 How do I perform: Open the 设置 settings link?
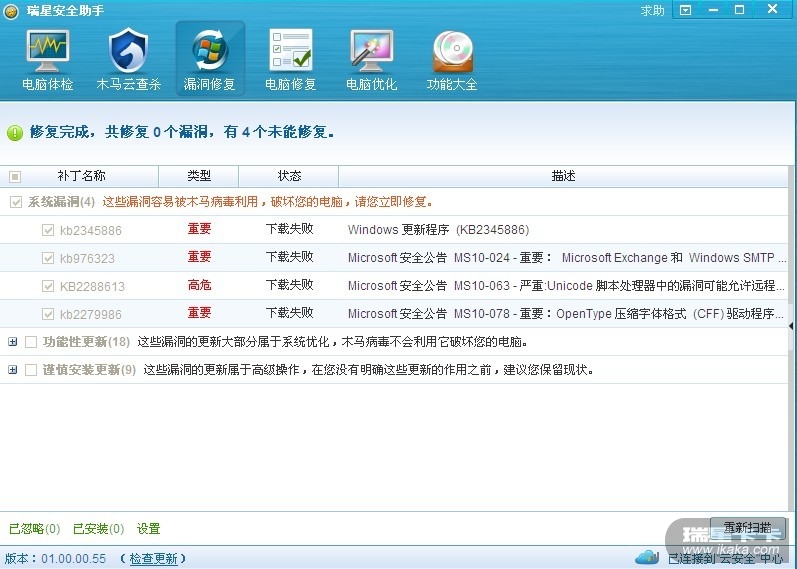(148, 529)
